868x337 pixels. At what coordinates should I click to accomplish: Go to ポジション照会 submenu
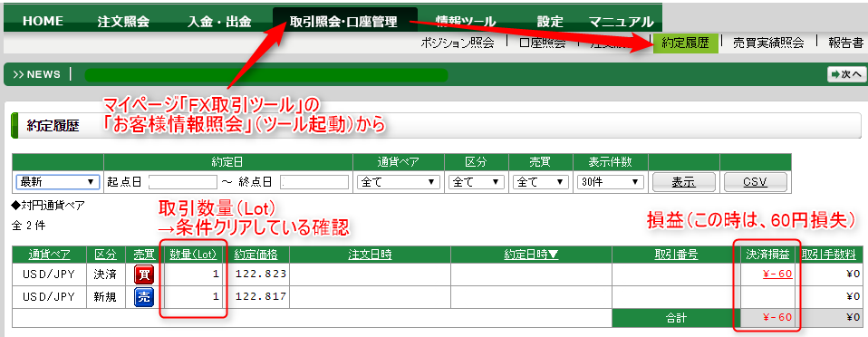coord(458,43)
